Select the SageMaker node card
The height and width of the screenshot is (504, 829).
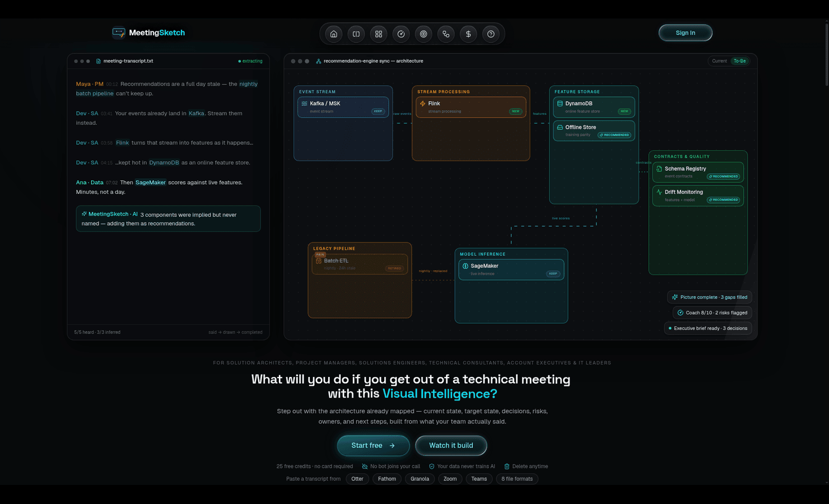pos(511,269)
